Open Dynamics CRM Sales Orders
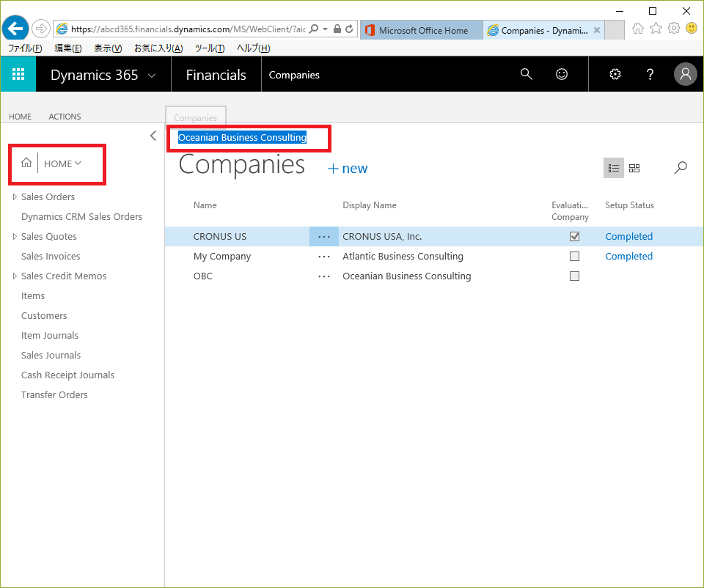 pos(81,217)
